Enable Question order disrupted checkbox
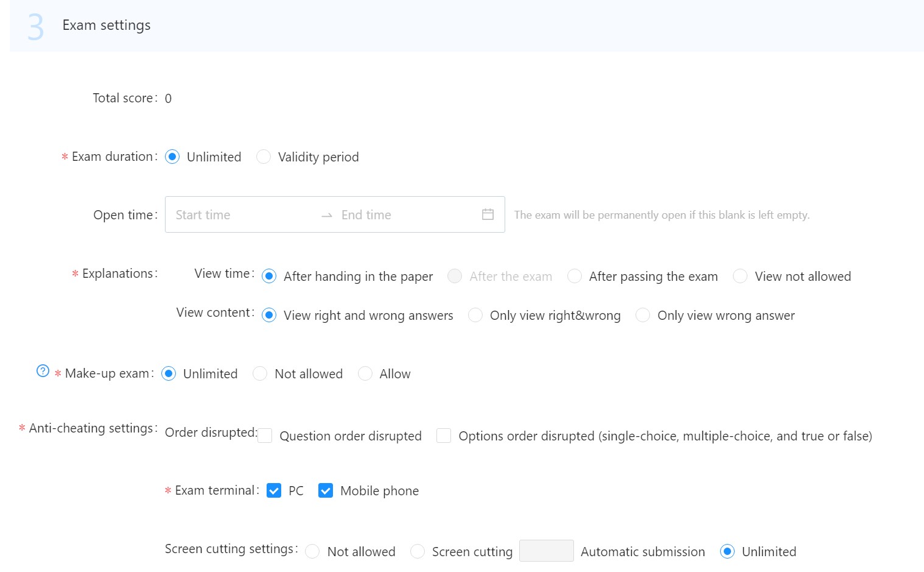The image size is (924, 572). 265,436
